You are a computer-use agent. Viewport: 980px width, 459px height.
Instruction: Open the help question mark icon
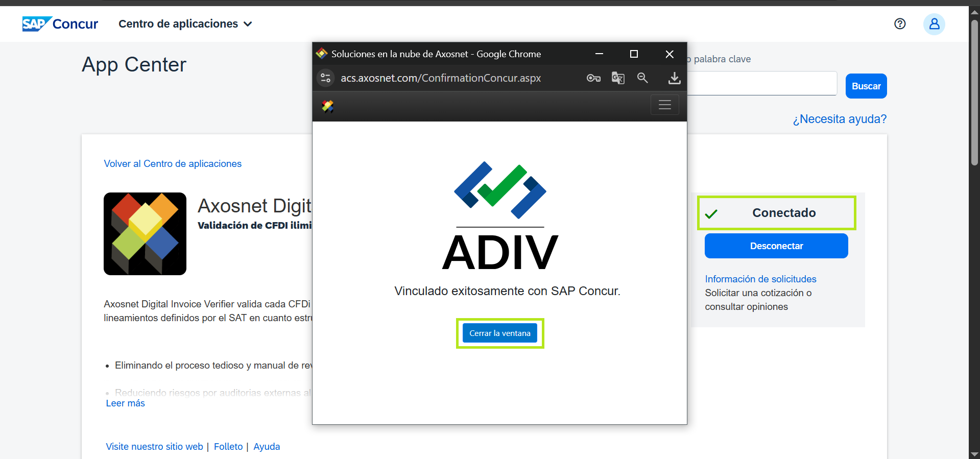[900, 24]
